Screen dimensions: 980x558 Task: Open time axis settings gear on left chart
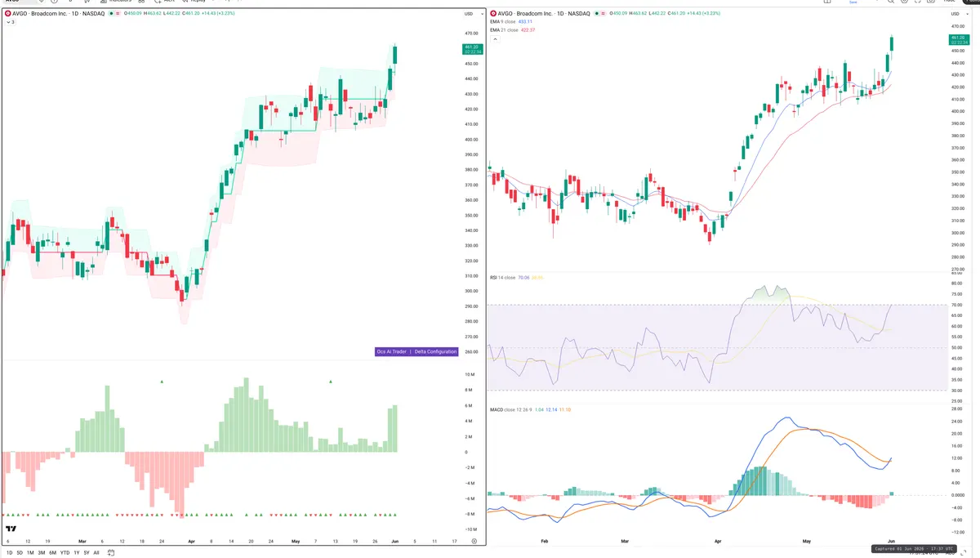pyautogui.click(x=474, y=541)
